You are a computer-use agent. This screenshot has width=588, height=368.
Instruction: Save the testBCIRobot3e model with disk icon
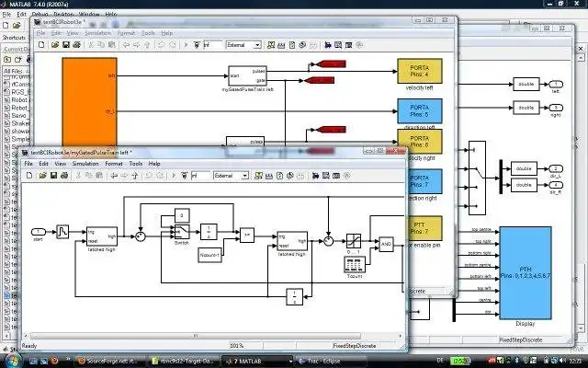66,45
